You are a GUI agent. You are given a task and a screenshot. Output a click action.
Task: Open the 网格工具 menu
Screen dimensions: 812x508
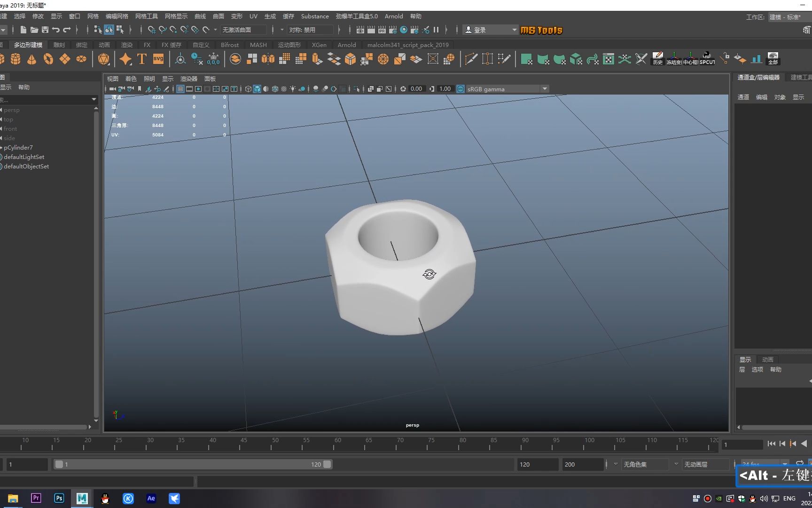point(147,16)
